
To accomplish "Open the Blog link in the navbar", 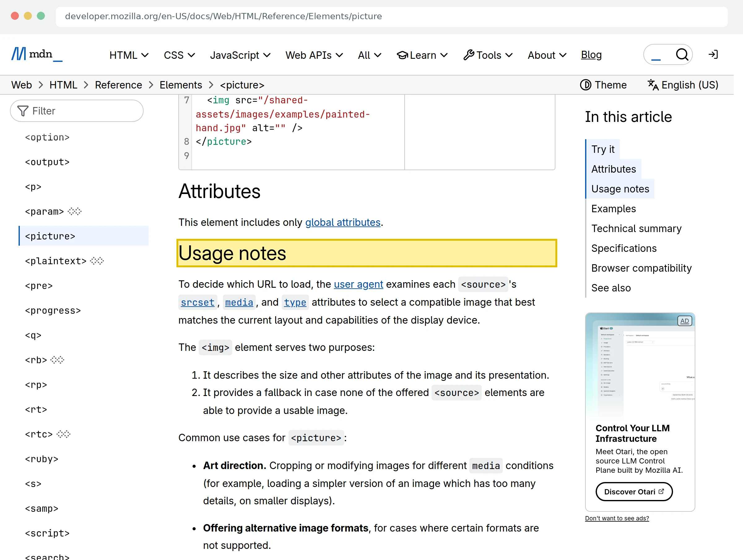I will tap(591, 55).
